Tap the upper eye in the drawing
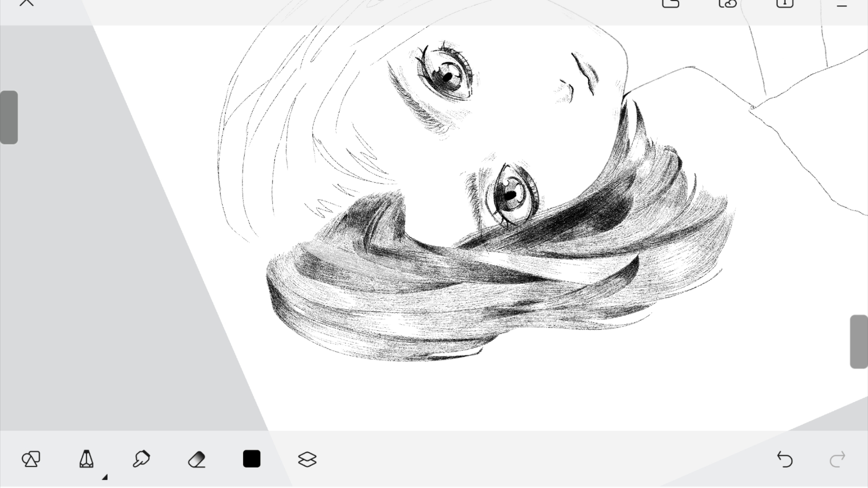 click(x=447, y=75)
